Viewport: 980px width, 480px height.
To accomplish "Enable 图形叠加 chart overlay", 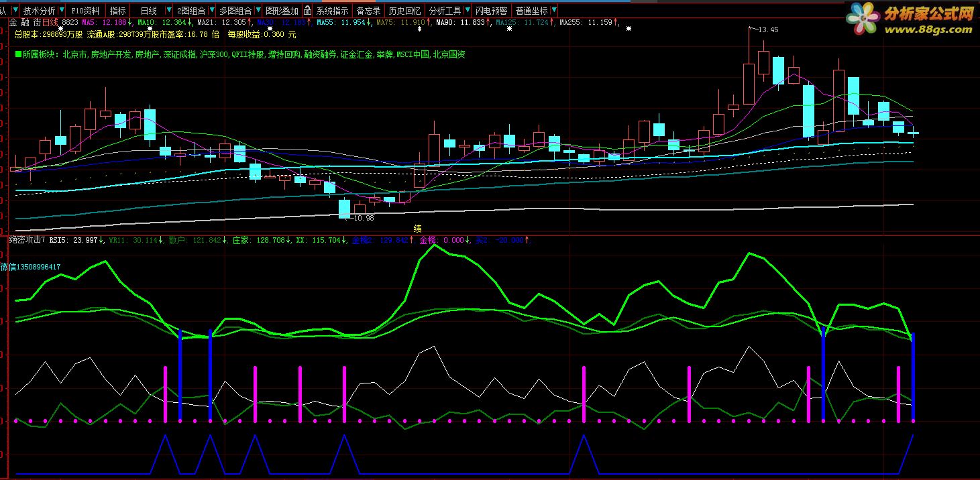I will point(282,11).
